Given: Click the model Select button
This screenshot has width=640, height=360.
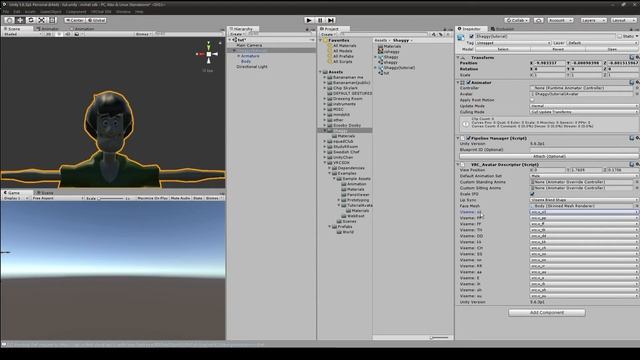Looking at the screenshot, I should [503, 49].
